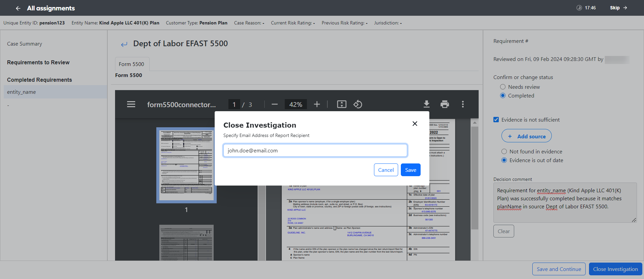Open the PDF viewer sidebar menu icon

coord(131,104)
